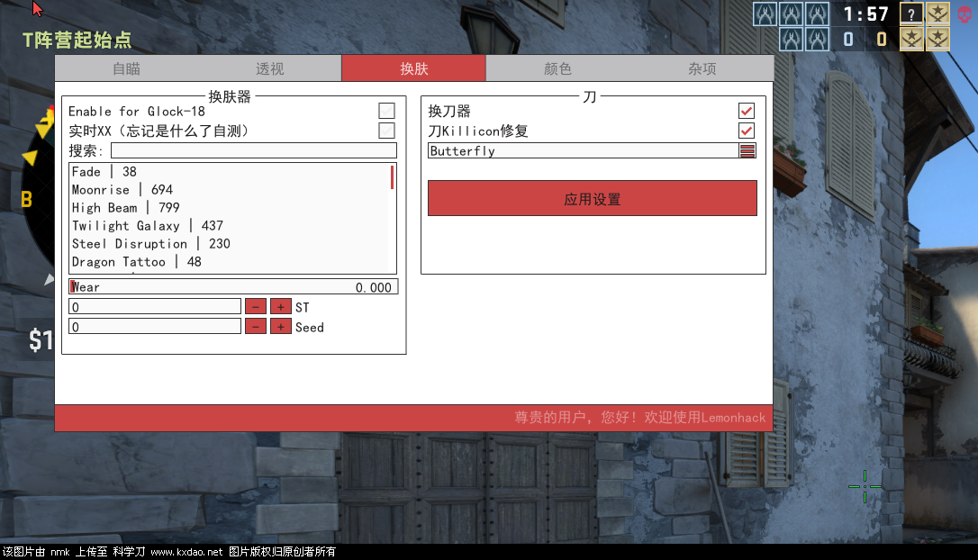
Task: Uncheck the 刀Killicon修复 checkbox
Action: pyautogui.click(x=747, y=131)
